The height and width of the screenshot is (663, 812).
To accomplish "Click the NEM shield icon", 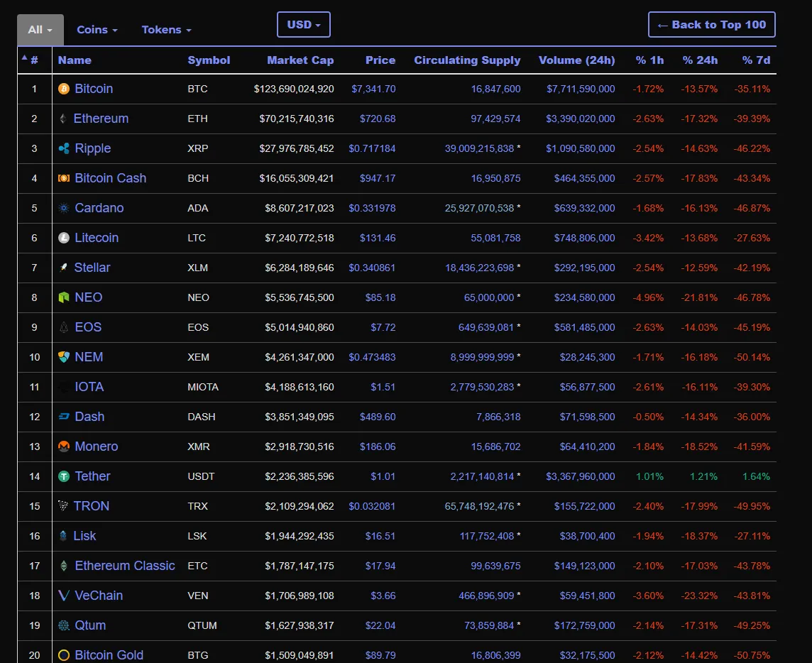I will [64, 357].
